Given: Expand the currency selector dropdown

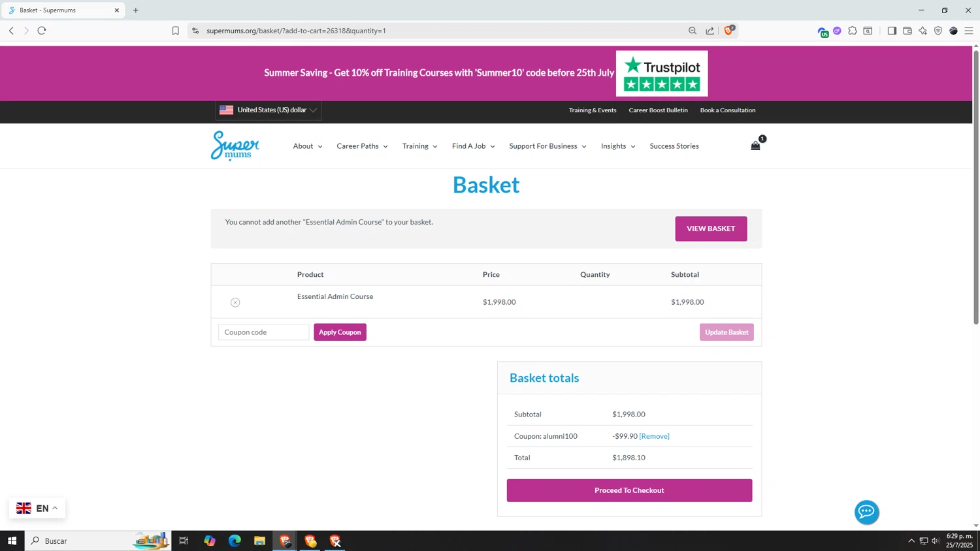Looking at the screenshot, I should [269, 110].
